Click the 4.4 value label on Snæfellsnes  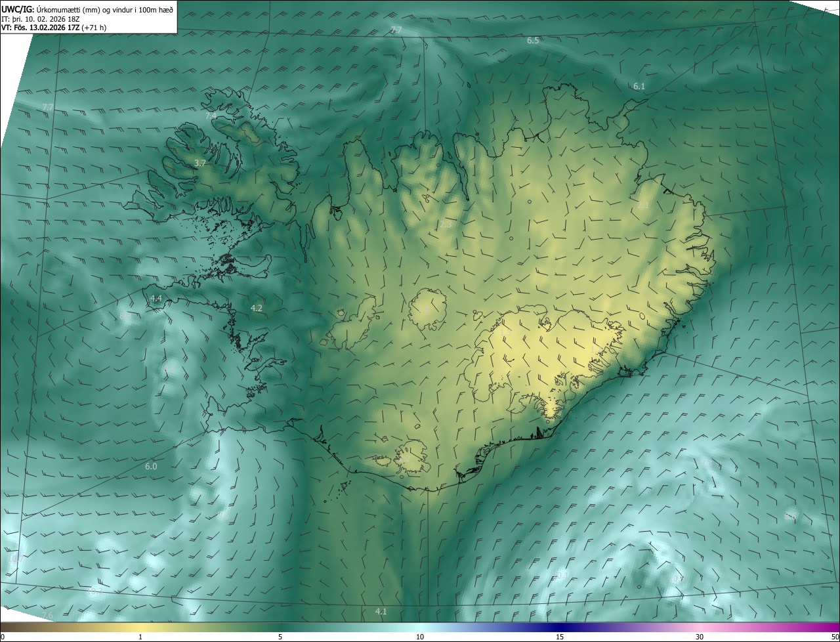(x=156, y=299)
